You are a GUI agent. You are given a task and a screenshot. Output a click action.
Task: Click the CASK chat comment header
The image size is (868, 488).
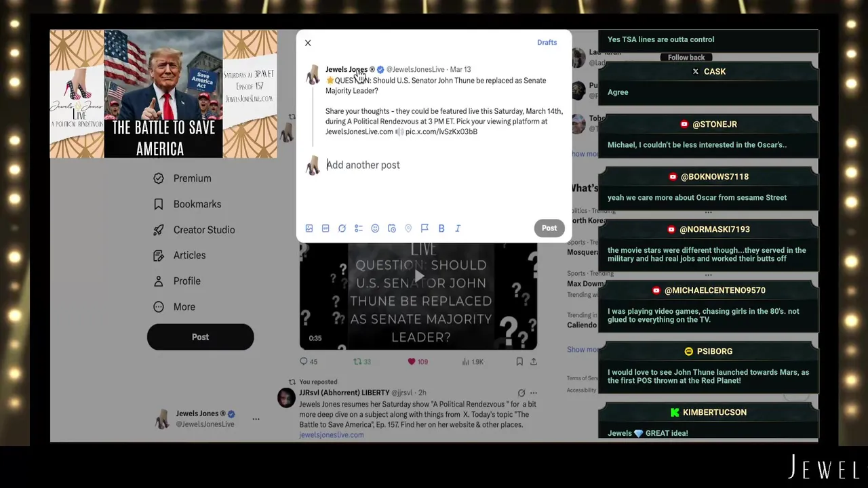(x=709, y=71)
